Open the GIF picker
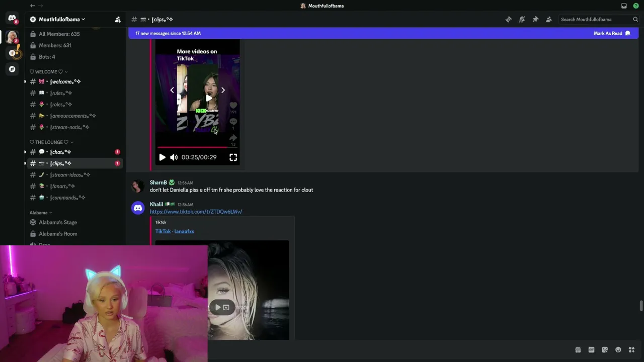The image size is (644, 362). coord(591,350)
